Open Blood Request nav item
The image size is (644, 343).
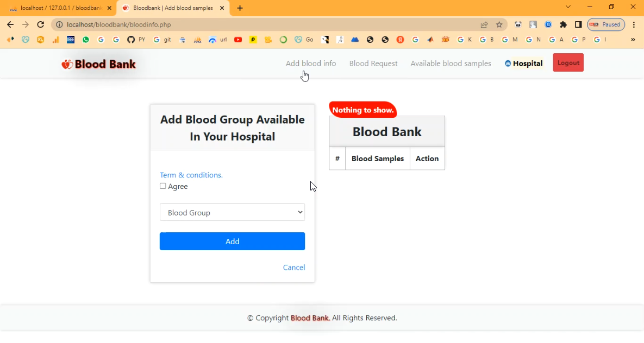pos(373,63)
